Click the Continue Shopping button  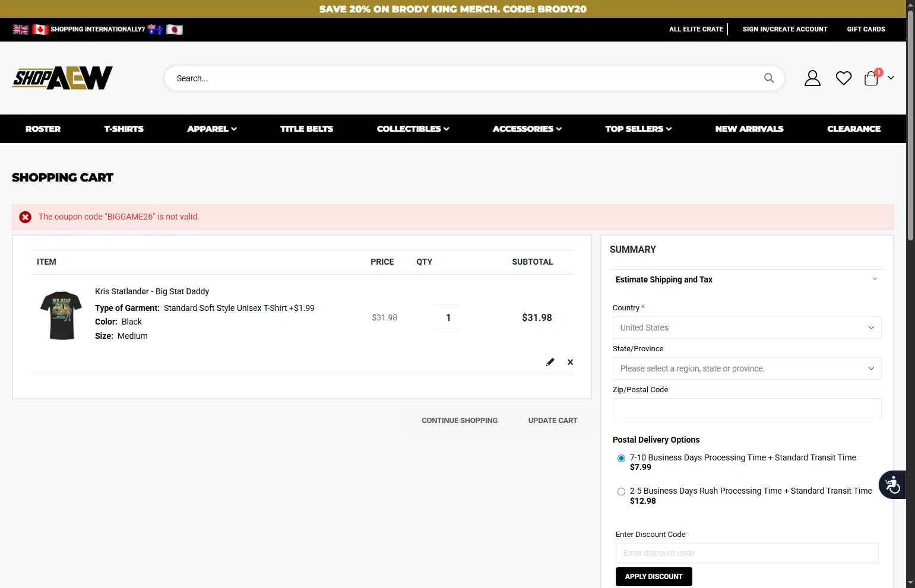point(460,421)
